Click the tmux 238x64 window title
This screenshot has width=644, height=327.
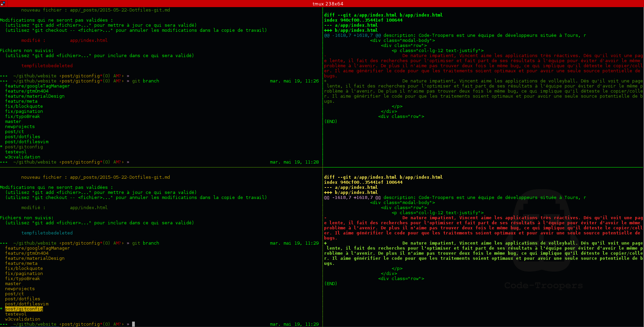click(x=327, y=4)
